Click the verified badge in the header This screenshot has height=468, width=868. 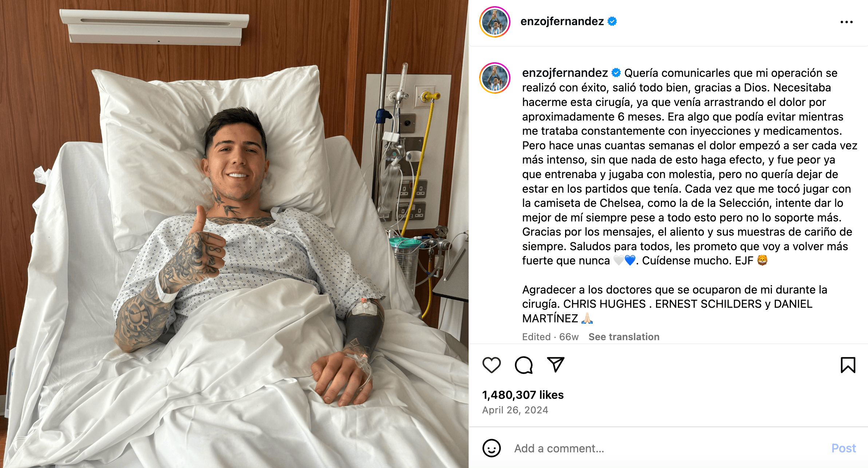612,21
